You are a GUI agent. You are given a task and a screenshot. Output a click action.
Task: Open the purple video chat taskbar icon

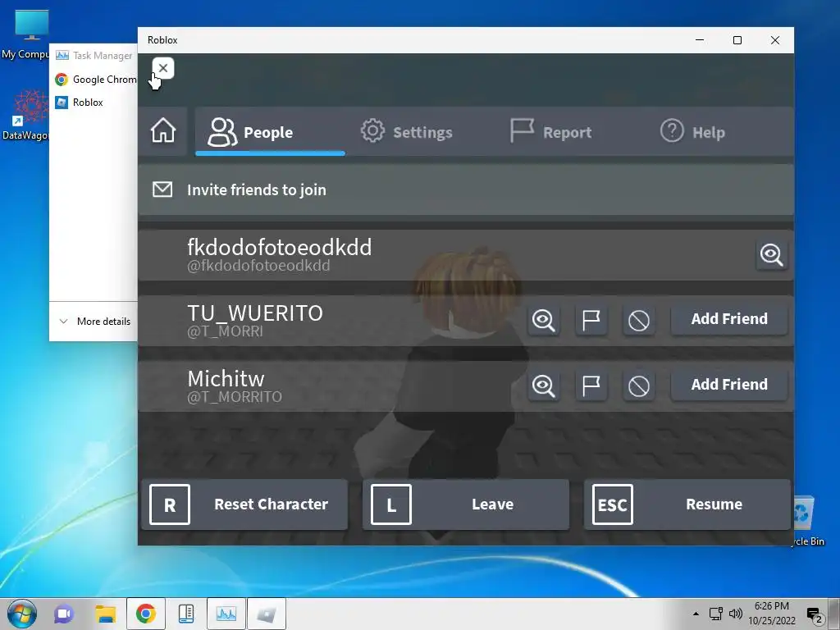click(x=64, y=614)
